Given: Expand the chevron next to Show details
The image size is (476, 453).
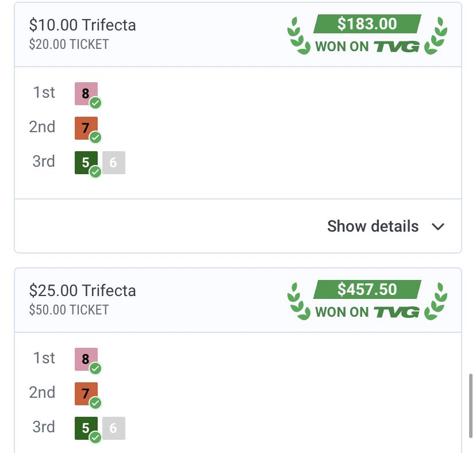Looking at the screenshot, I should (438, 226).
